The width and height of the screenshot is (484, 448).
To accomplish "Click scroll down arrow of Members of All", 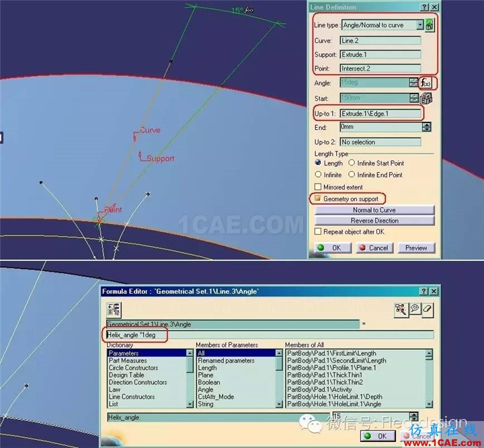I will pos(429,404).
